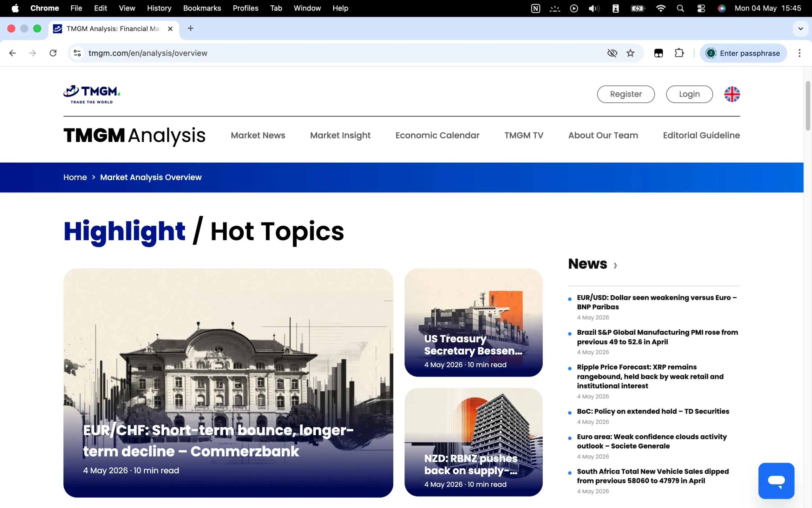Open NZD RBNZ pushes back article card

coord(474,442)
